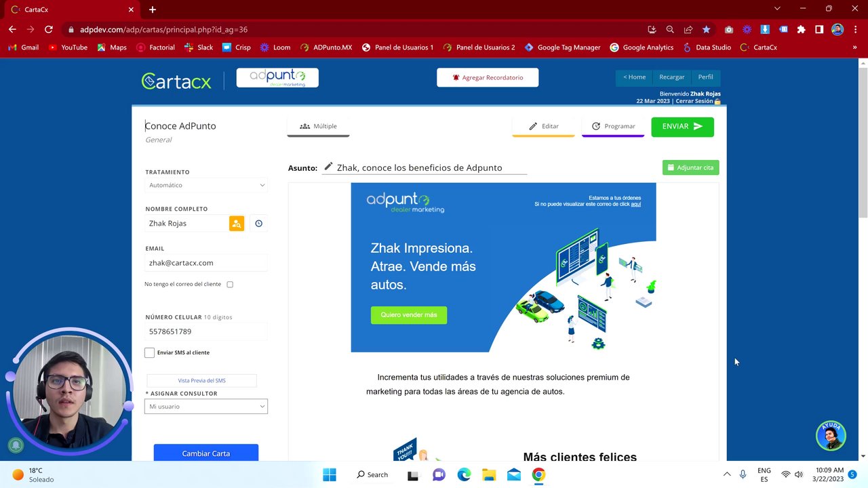Open the Perfil menu item
The image size is (868, 488).
point(705,77)
